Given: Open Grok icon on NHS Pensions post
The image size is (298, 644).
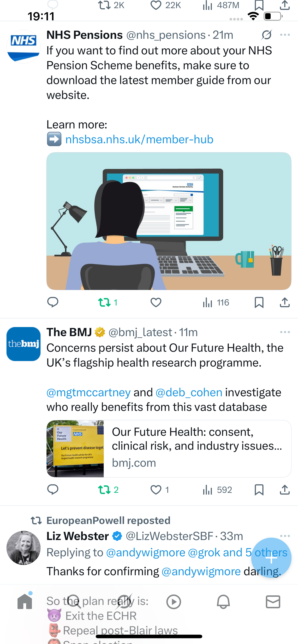Looking at the screenshot, I should 266,35.
